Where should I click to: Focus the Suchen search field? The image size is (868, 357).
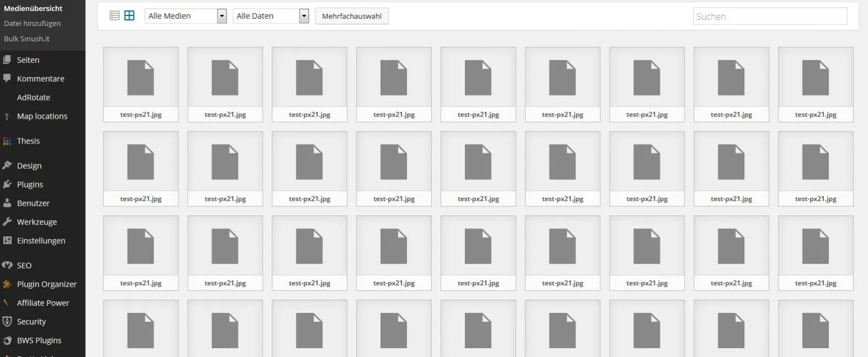pyautogui.click(x=770, y=16)
